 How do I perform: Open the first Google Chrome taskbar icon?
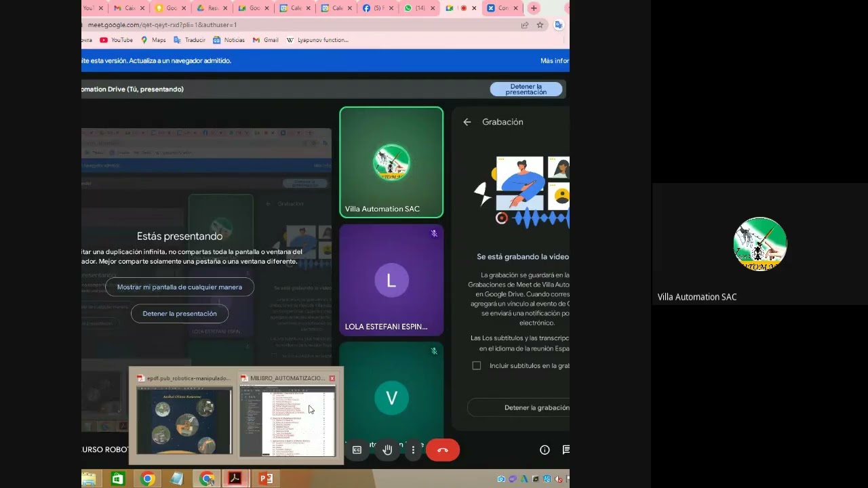[x=147, y=479]
